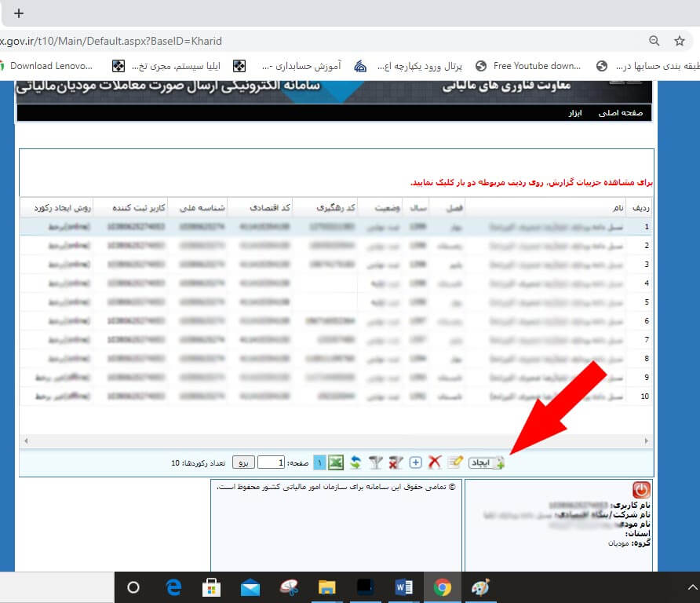700x603 pixels.
Task: Export the records table to Excel
Action: pos(336,462)
